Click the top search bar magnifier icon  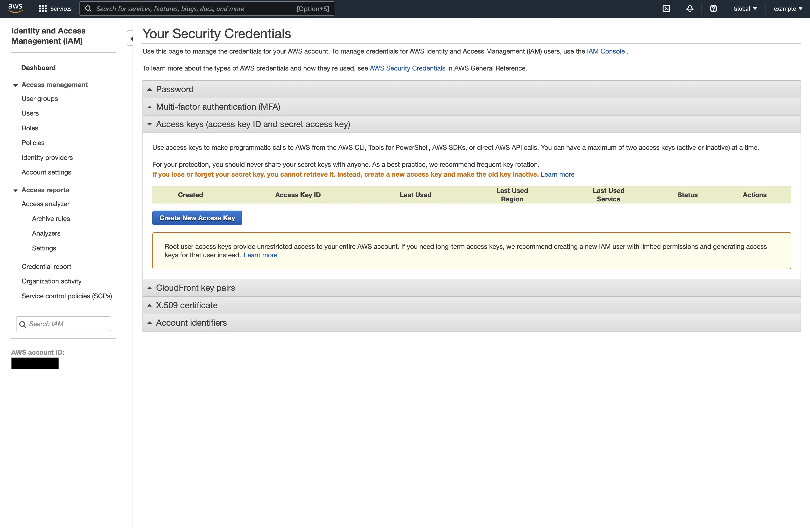coord(88,8)
